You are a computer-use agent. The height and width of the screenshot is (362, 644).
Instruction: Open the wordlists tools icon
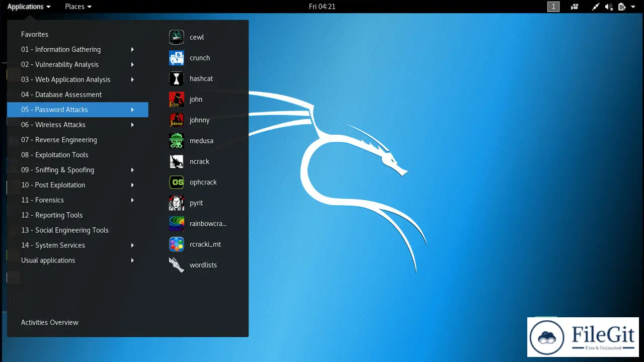point(177,265)
